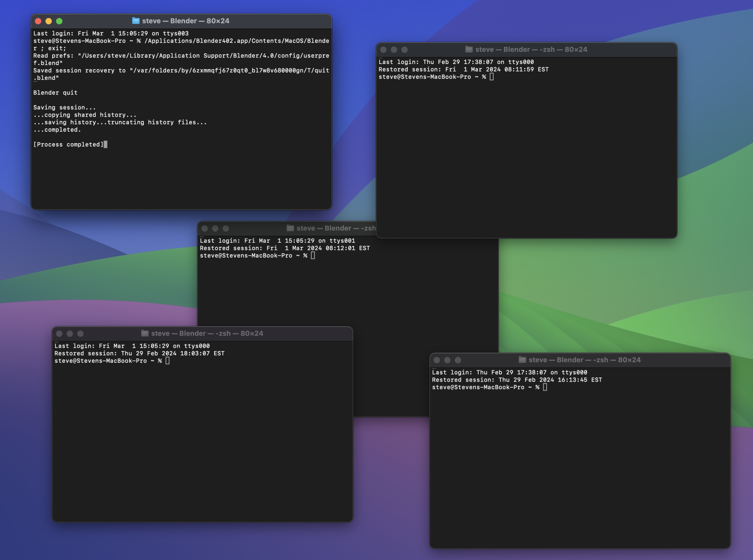Viewport: 753px width, 560px height.
Task: Click the folder icon in the window restored at 18:03:07
Action: tap(145, 333)
